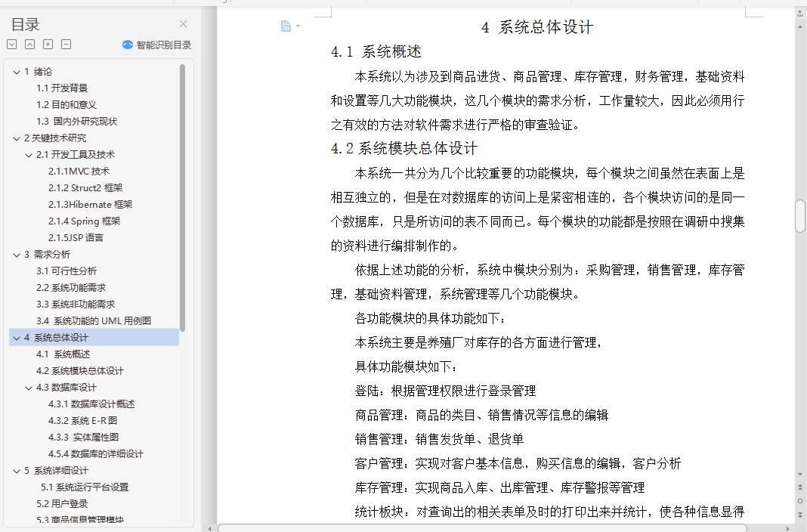
Task: Go to 1.2 目的和意义 in outline
Action: point(66,104)
